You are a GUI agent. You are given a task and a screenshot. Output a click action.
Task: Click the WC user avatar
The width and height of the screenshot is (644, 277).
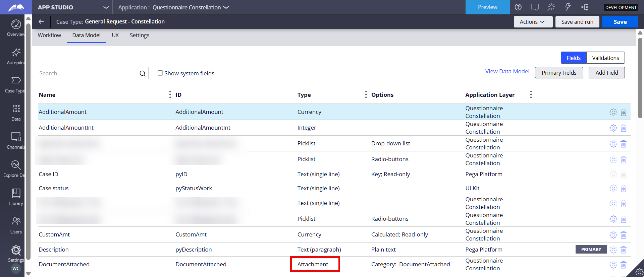coord(16,268)
